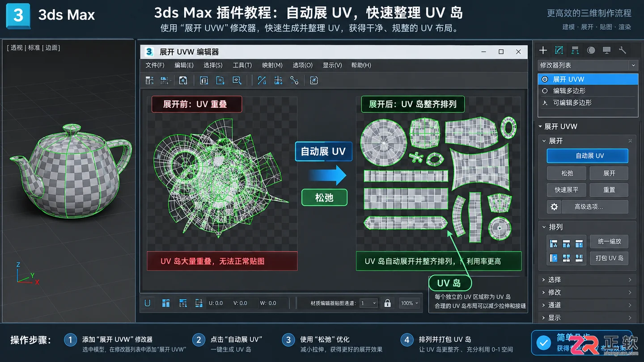Click the percent-shaped break icon in toolbar

262,80
